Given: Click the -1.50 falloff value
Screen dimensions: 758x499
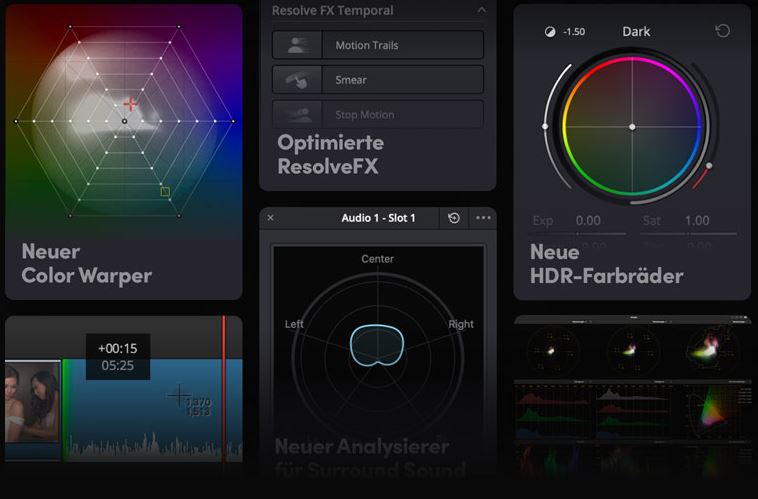Looking at the screenshot, I should (x=574, y=32).
